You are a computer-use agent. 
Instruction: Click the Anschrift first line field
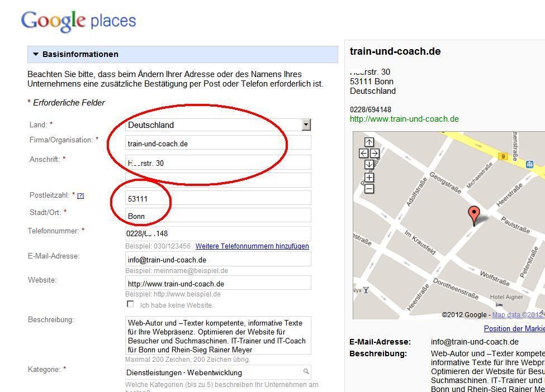pos(218,162)
